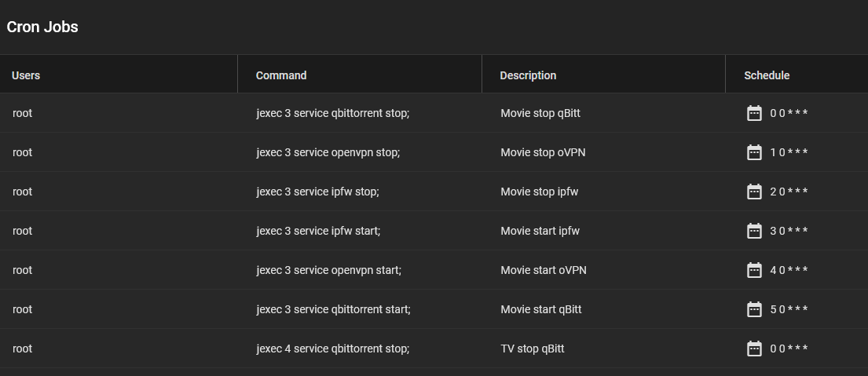The image size is (868, 376).
Task: Sort by the Users column header
Action: [26, 75]
